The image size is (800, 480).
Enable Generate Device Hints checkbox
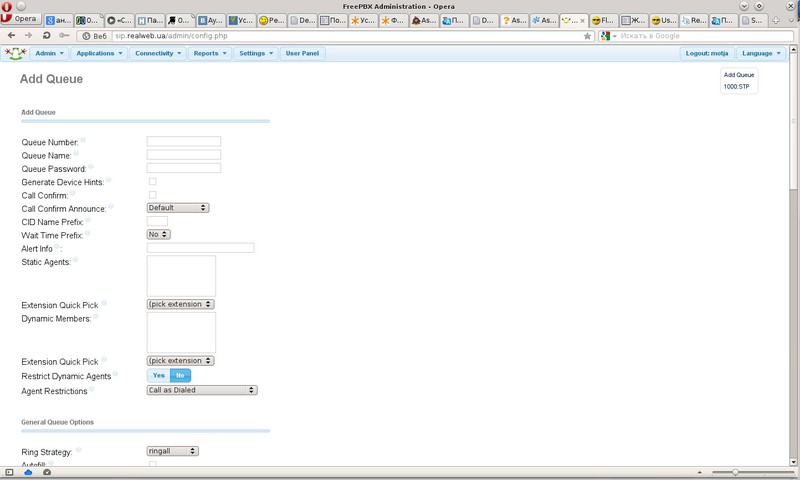[153, 182]
